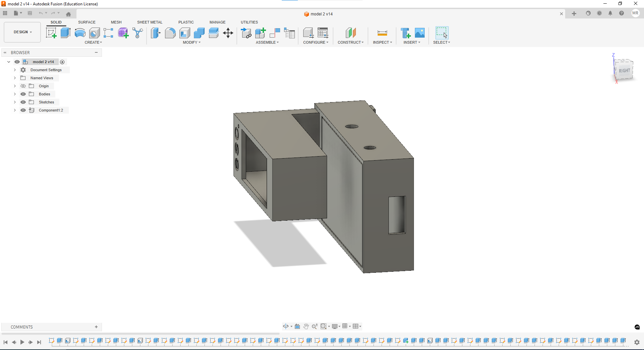Click the Fillet tool icon
644x350 pixels.
click(170, 33)
